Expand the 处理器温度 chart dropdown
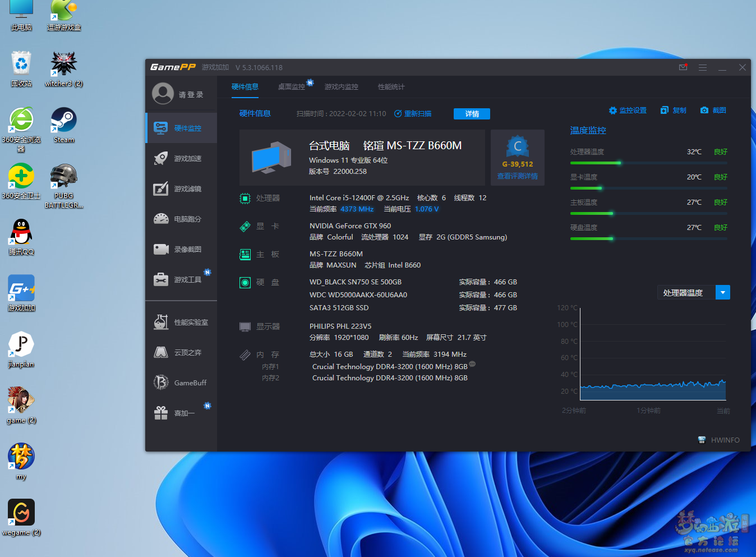 click(x=722, y=293)
